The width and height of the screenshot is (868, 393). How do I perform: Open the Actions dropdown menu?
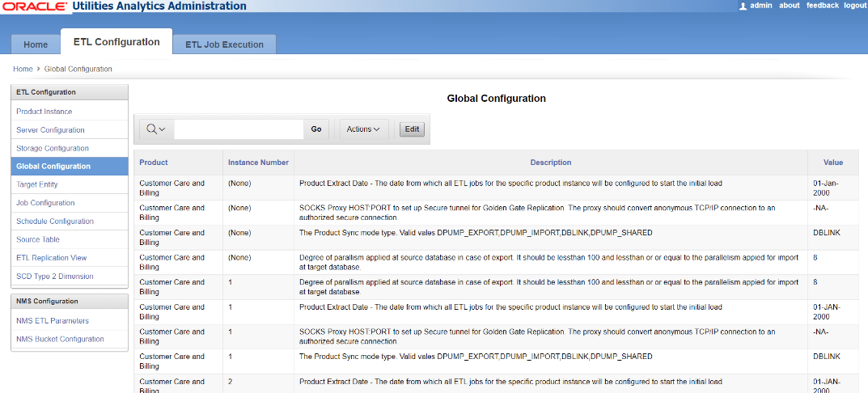363,129
